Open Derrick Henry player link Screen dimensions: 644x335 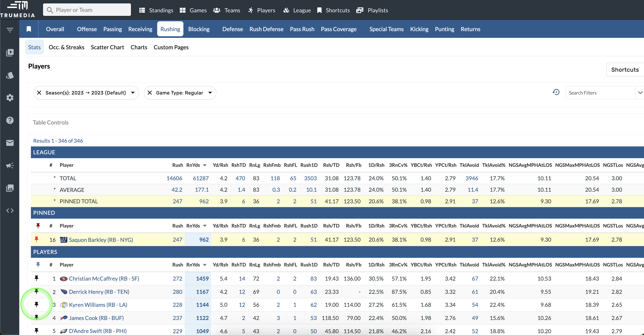pos(99,292)
